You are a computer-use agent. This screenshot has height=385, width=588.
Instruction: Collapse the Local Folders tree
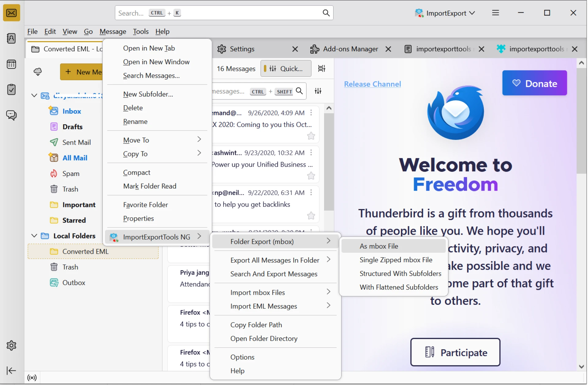[34, 236]
